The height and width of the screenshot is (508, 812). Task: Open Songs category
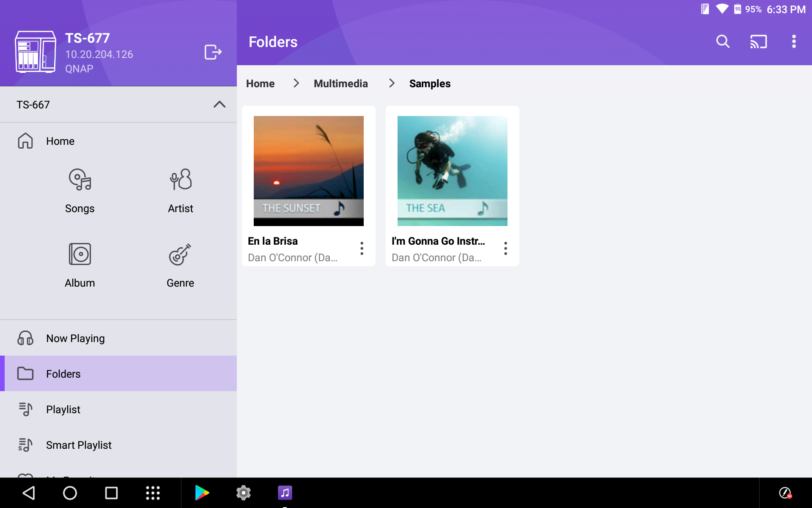pos(80,191)
